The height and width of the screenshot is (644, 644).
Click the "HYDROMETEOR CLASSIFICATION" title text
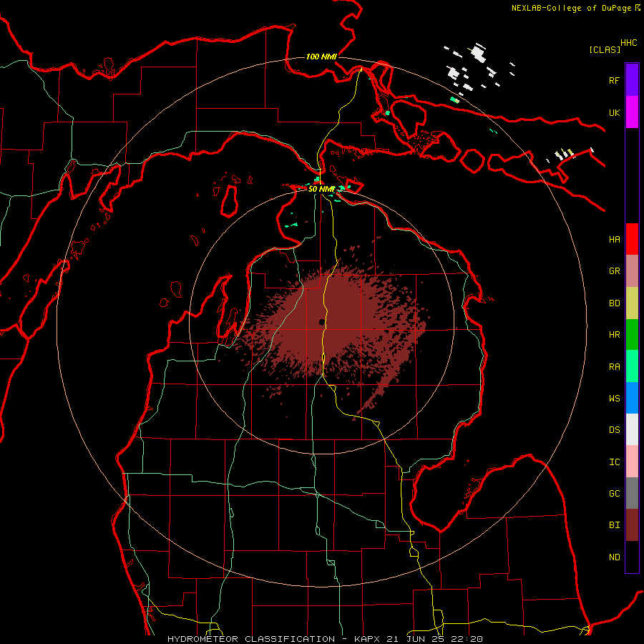click(251, 639)
